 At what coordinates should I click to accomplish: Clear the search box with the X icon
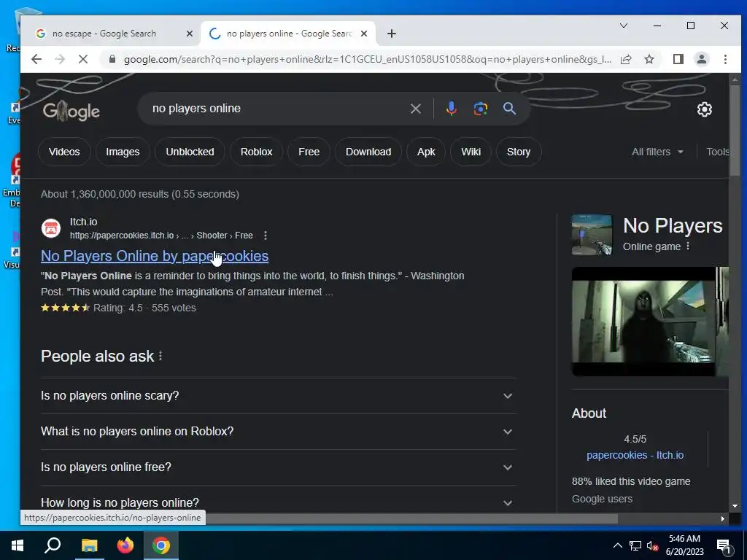415,109
